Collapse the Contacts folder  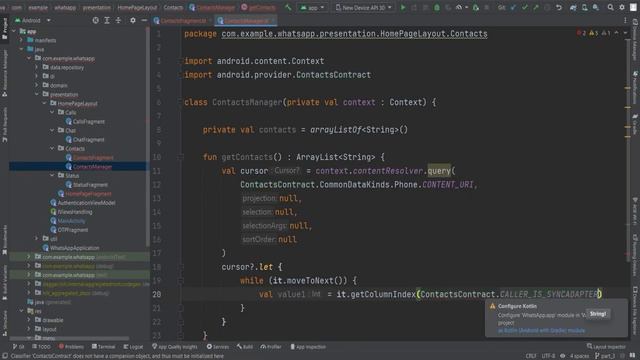[52, 149]
